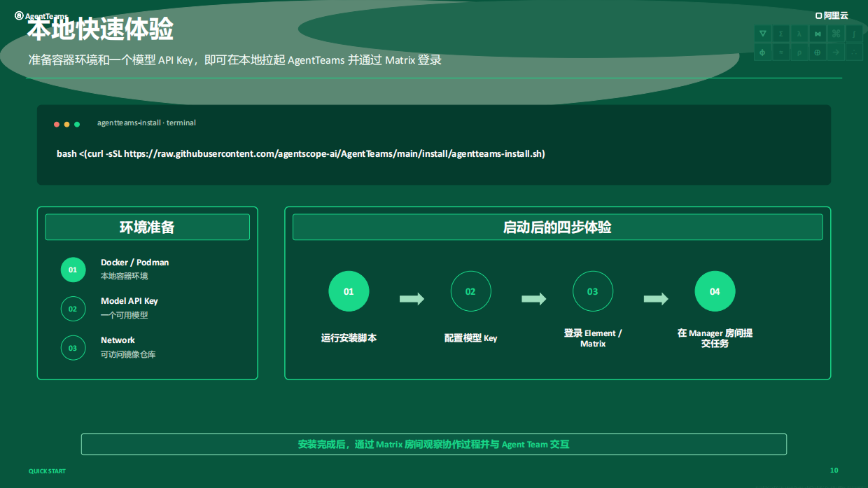Click the 'agentteams-install · terminal' title
The image size is (868, 488).
pyautogui.click(x=146, y=123)
